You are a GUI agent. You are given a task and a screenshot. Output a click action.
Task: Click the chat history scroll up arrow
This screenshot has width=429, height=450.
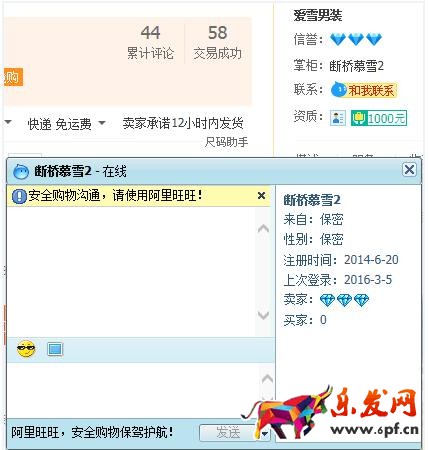pyautogui.click(x=263, y=229)
